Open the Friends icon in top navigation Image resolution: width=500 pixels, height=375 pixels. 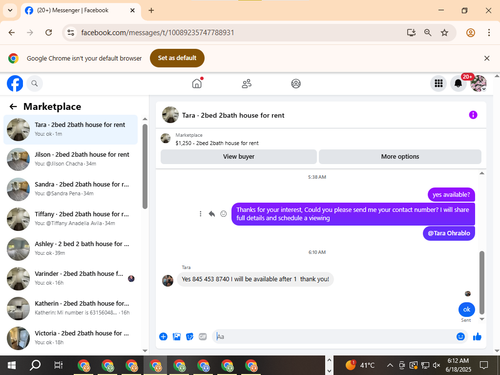pyautogui.click(x=247, y=83)
